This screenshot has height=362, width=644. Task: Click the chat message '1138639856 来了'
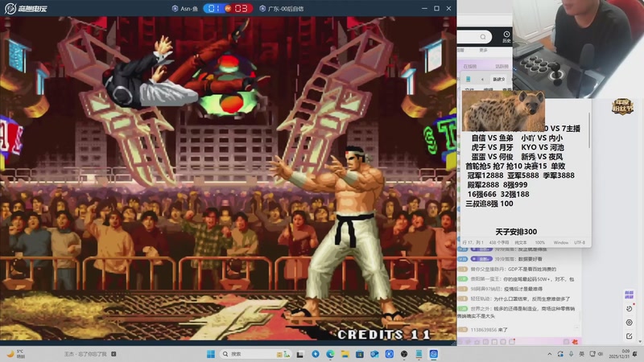489,330
